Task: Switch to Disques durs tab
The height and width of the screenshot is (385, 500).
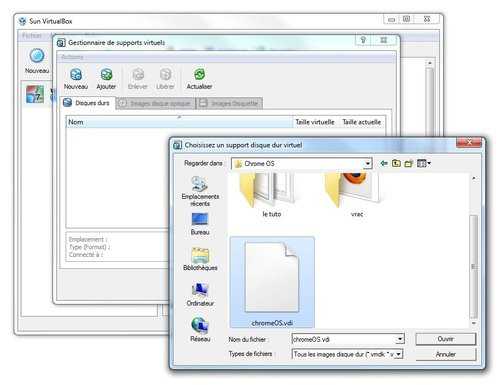Action: tap(88, 103)
